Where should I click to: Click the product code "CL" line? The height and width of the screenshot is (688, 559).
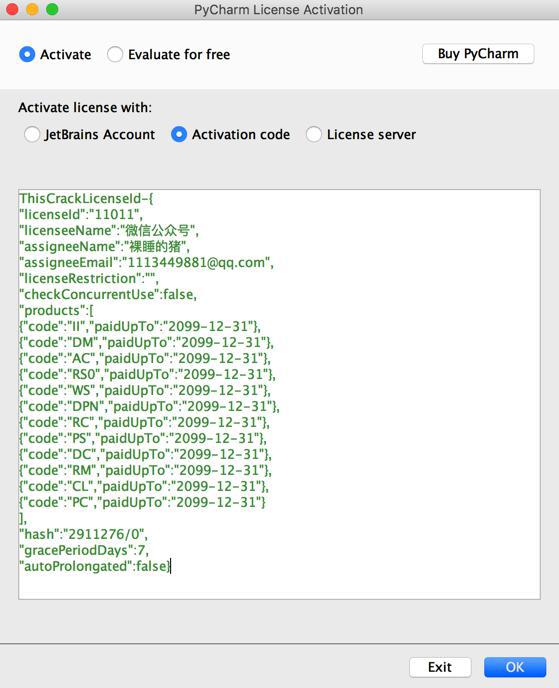click(144, 486)
